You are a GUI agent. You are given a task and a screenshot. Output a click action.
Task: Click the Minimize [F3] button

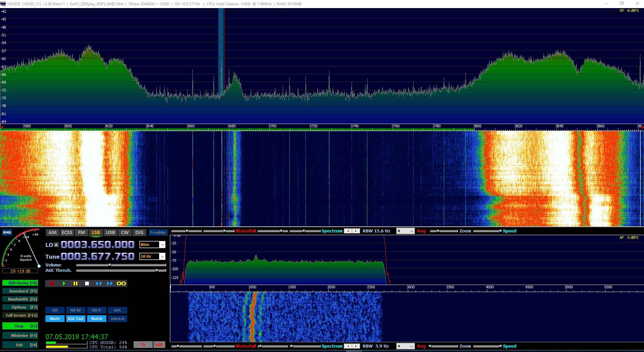tap(20, 335)
